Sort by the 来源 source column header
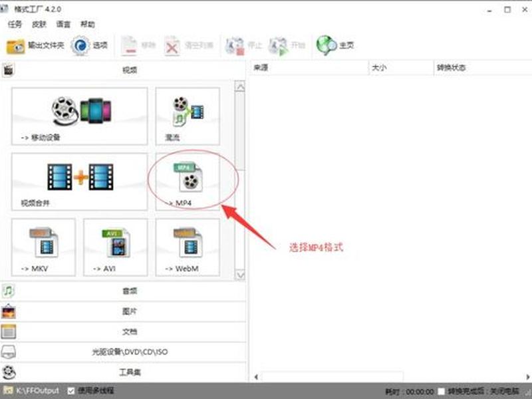This screenshot has width=532, height=399. (309, 68)
